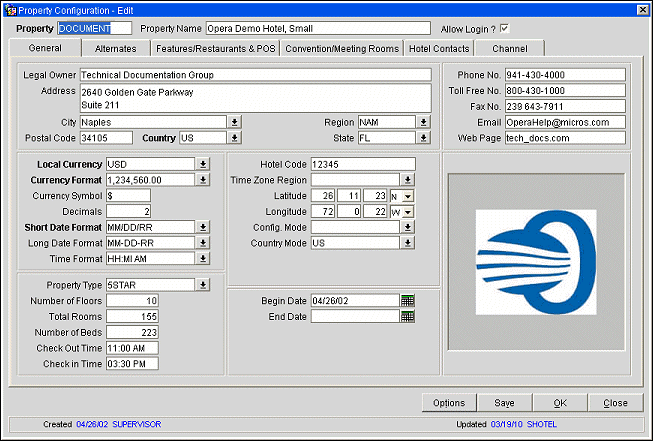The image size is (653, 441).
Task: Click the Options button
Action: (x=449, y=403)
